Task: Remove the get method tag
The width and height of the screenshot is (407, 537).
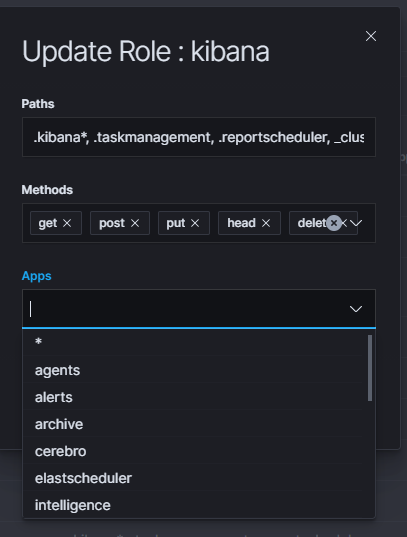Action: click(x=67, y=223)
